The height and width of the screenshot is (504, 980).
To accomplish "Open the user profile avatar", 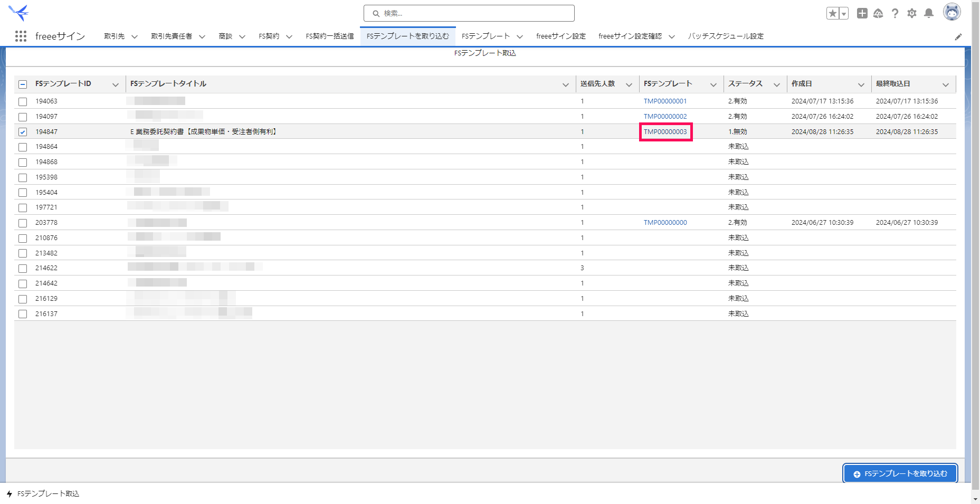I will (x=952, y=12).
